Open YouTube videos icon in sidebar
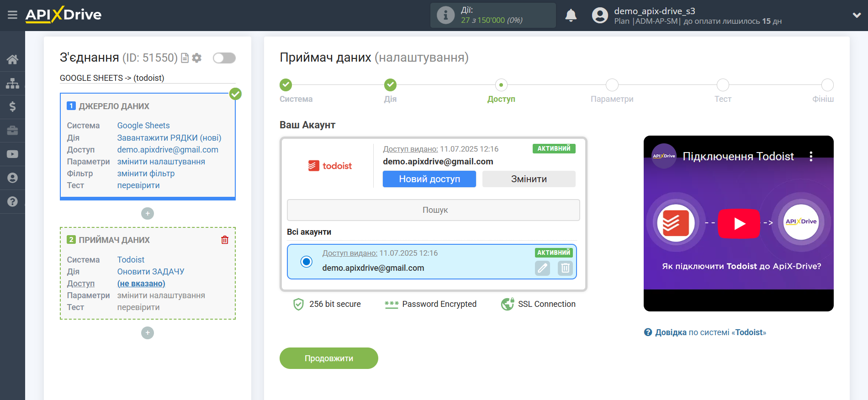868x400 pixels. pos(12,154)
